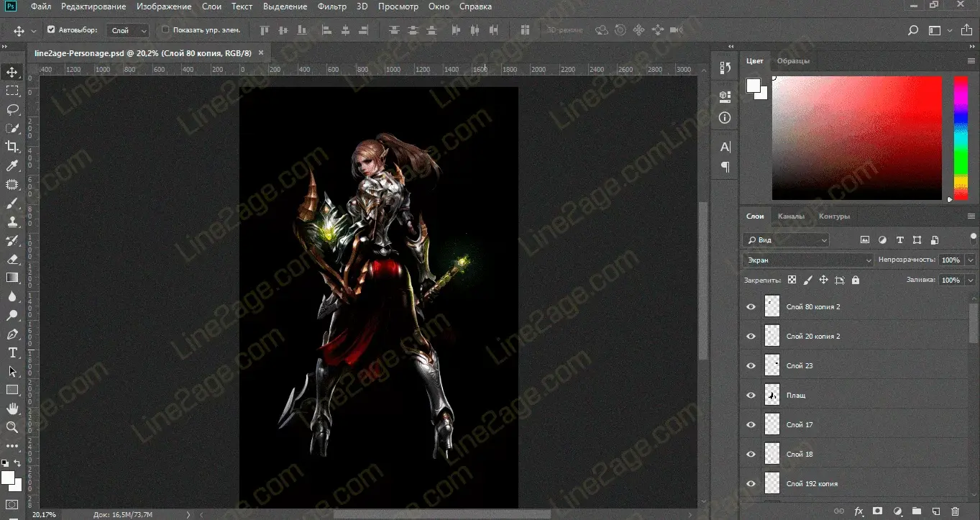980x520 pixels.
Task: Create a new adjustment layer
Action: (897, 511)
